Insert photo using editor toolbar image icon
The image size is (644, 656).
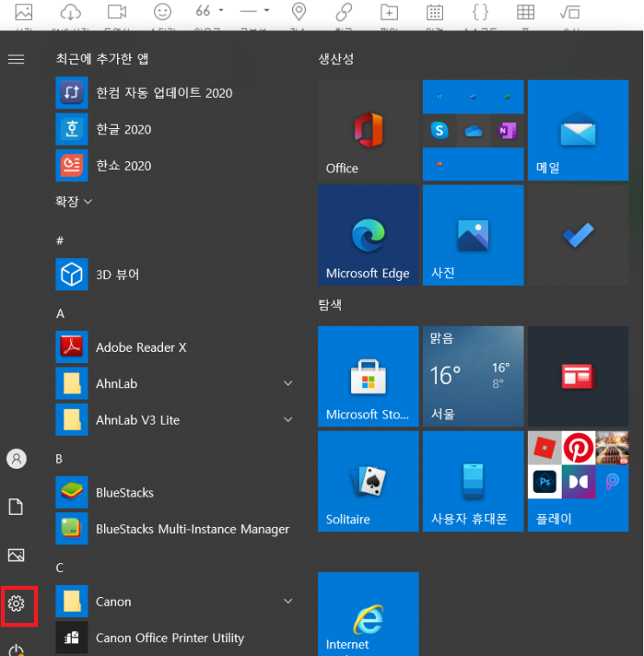click(x=24, y=12)
